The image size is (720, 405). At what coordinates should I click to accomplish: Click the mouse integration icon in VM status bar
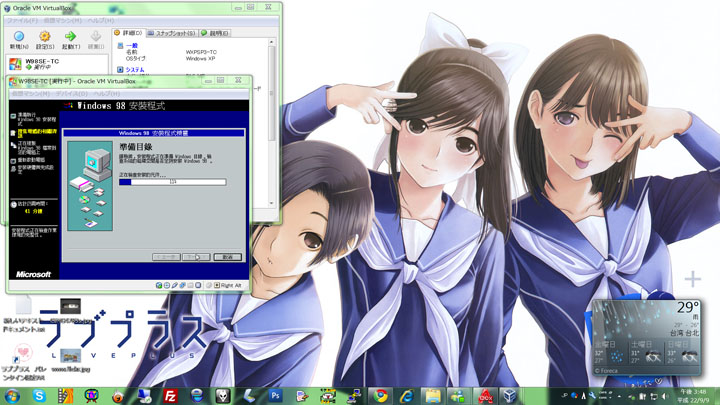[x=209, y=285]
